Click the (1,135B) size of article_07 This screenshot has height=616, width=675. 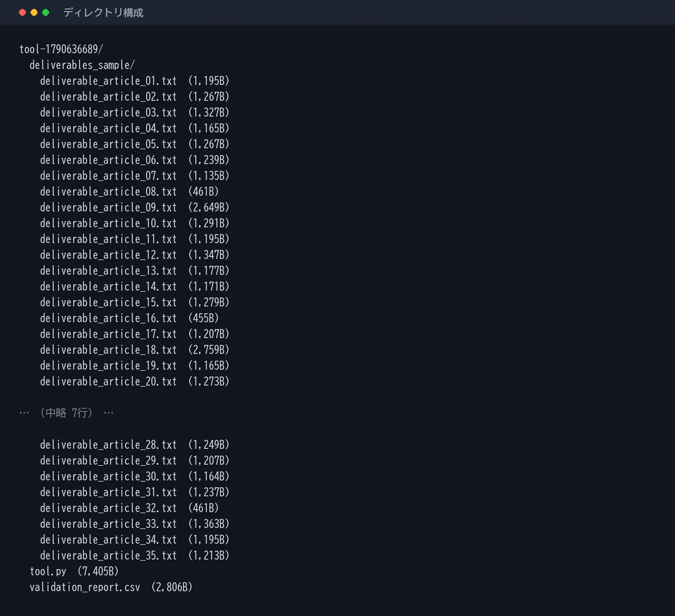[x=209, y=176]
